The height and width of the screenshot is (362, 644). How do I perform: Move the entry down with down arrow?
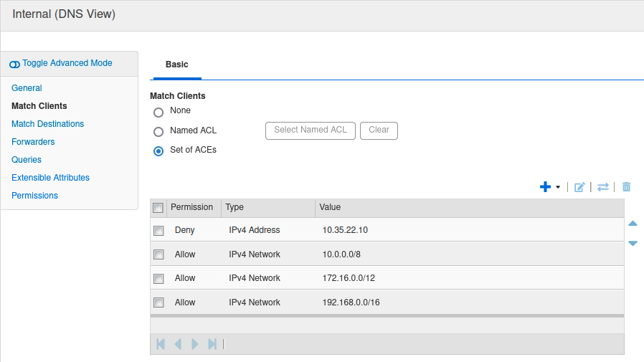pyautogui.click(x=633, y=244)
